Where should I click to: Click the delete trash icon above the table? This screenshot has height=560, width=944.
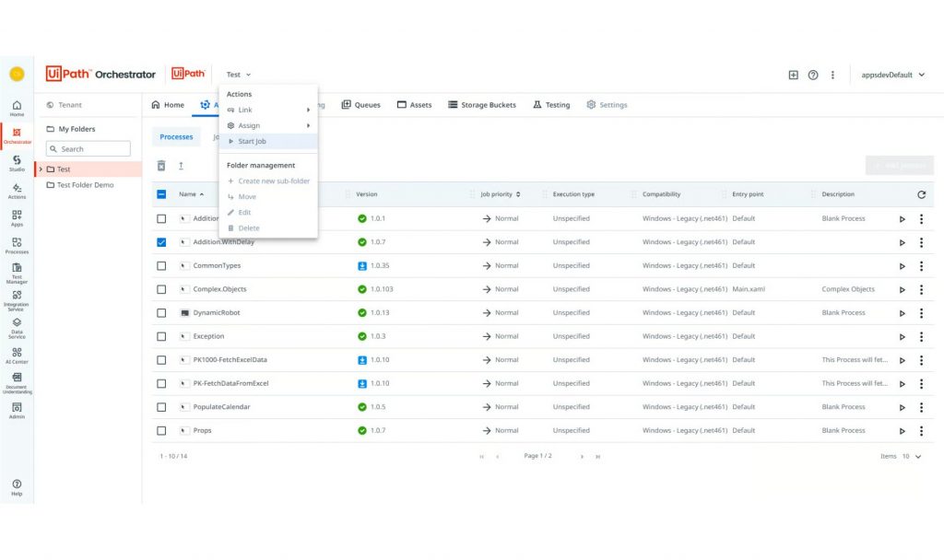tap(161, 166)
